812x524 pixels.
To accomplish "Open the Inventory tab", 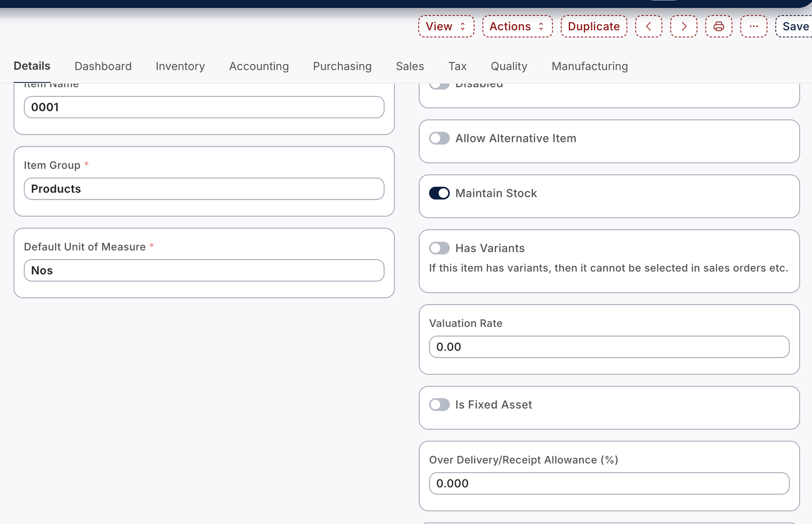I will tap(180, 66).
